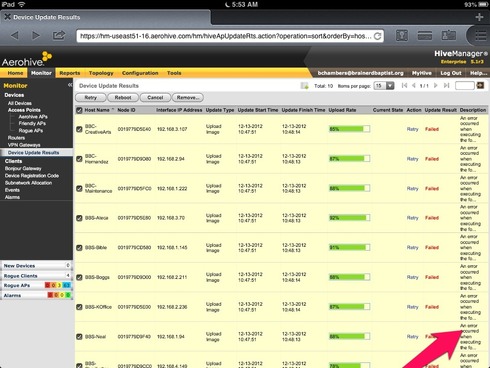Sort by Update Start Time column header
Viewport: 490px width, 368px height.
(x=258, y=110)
